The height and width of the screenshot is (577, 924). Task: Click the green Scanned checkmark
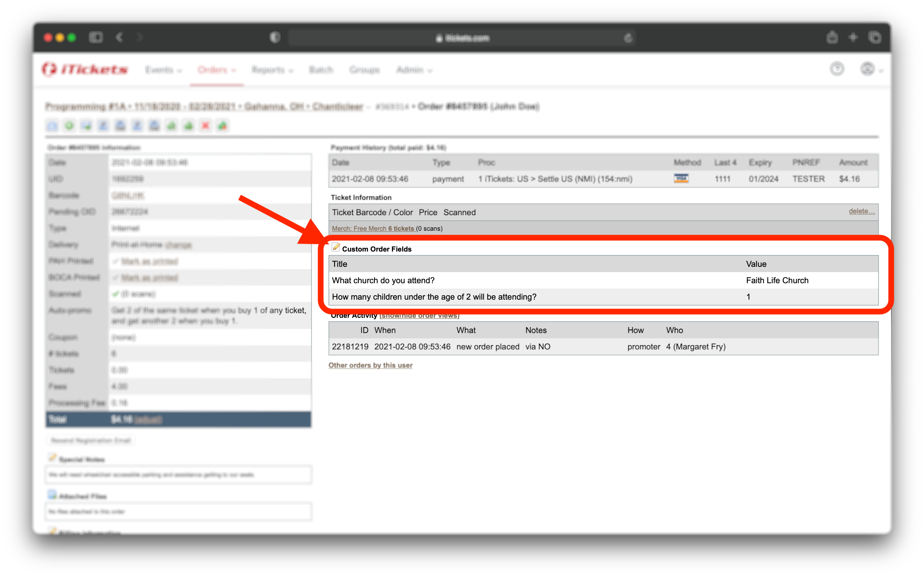115,294
